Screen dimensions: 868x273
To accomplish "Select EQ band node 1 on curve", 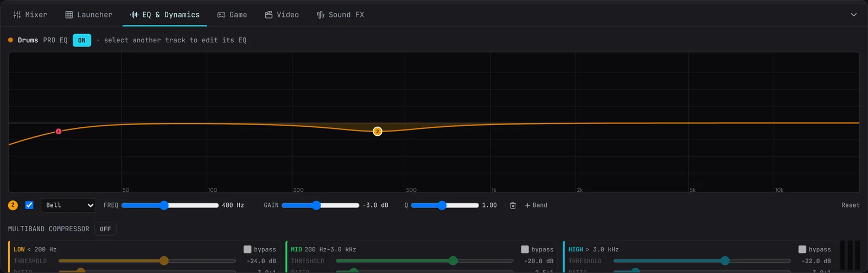I will point(59,131).
